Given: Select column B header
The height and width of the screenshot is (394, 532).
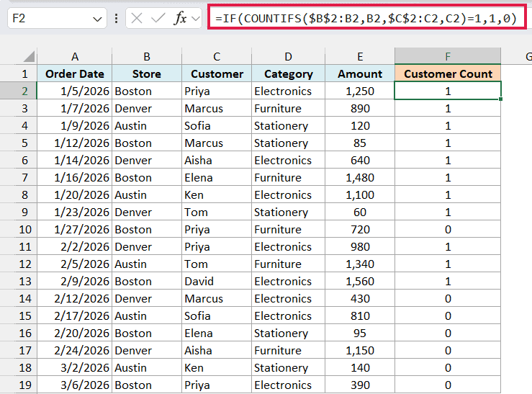Looking at the screenshot, I should click(147, 56).
